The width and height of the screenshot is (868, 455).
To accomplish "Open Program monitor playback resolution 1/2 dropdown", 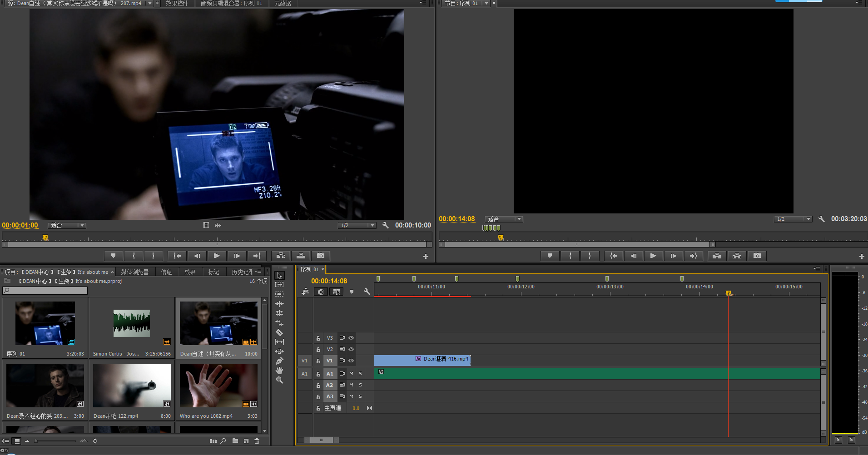I will point(793,219).
